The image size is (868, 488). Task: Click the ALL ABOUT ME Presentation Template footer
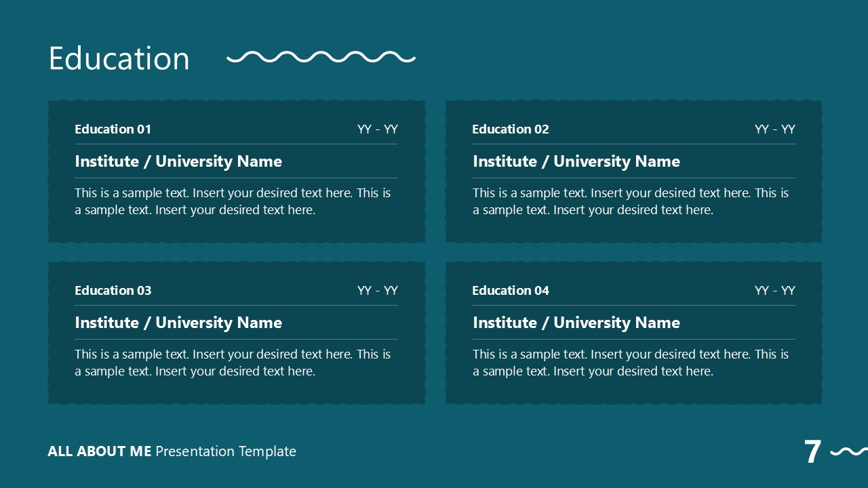172,451
